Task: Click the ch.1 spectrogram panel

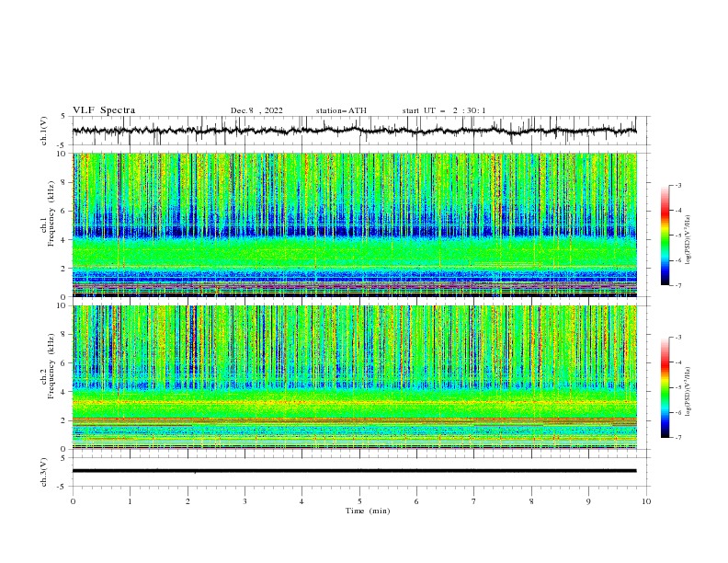Action: pyautogui.click(x=355, y=224)
